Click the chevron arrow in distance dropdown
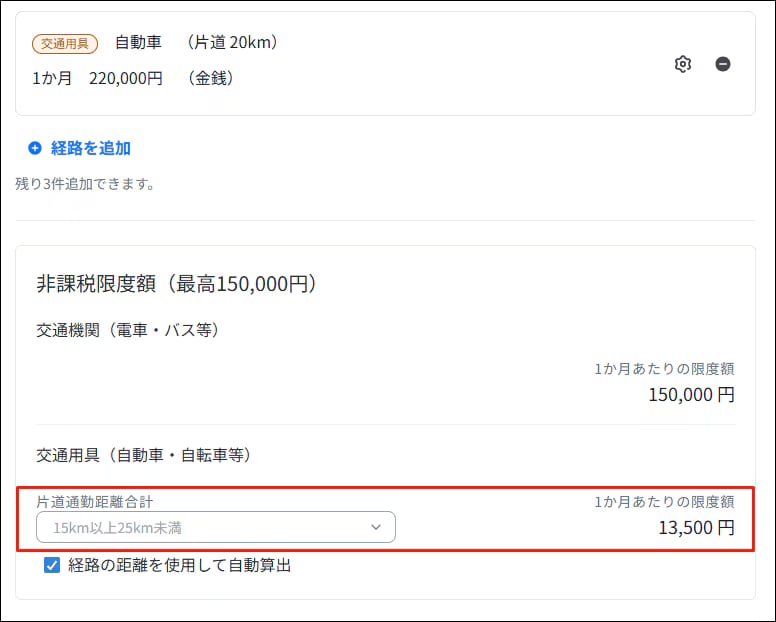This screenshot has height=622, width=776. click(376, 527)
